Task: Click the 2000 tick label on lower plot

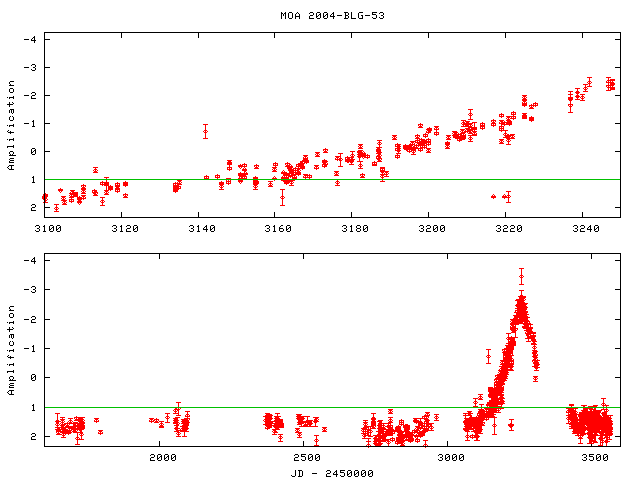Action: coord(162,458)
